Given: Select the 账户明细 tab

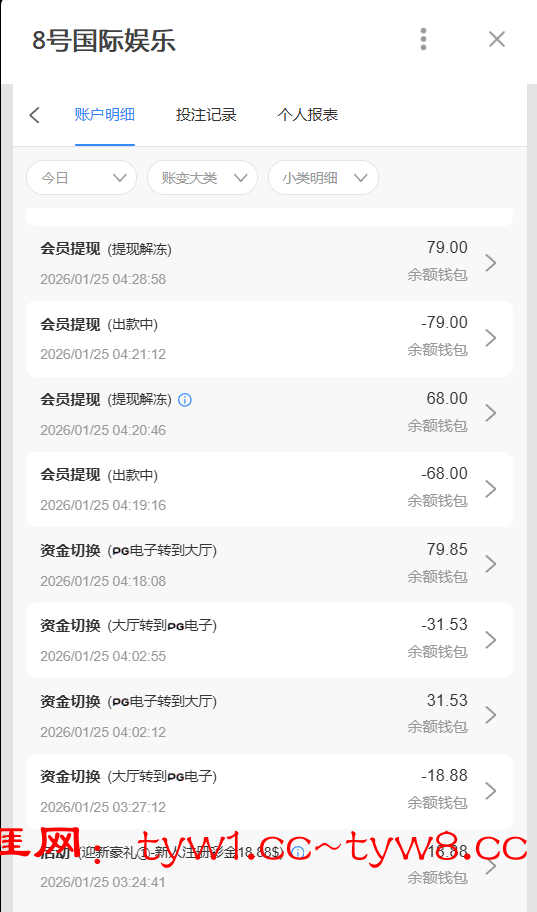Looking at the screenshot, I should [105, 115].
